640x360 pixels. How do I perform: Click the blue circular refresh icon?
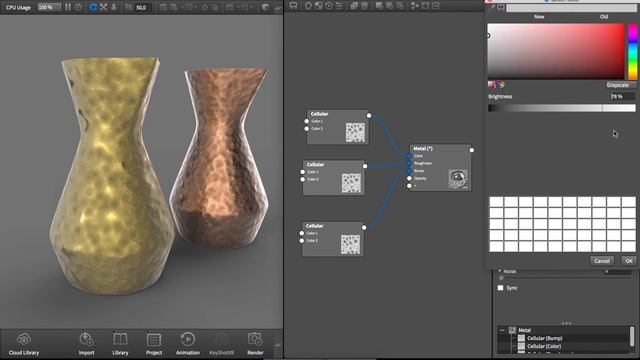pos(93,7)
